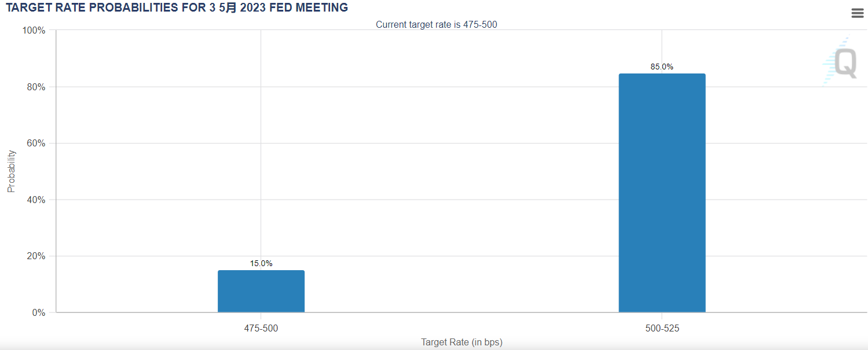Select the 500-525 probability bar

662,193
